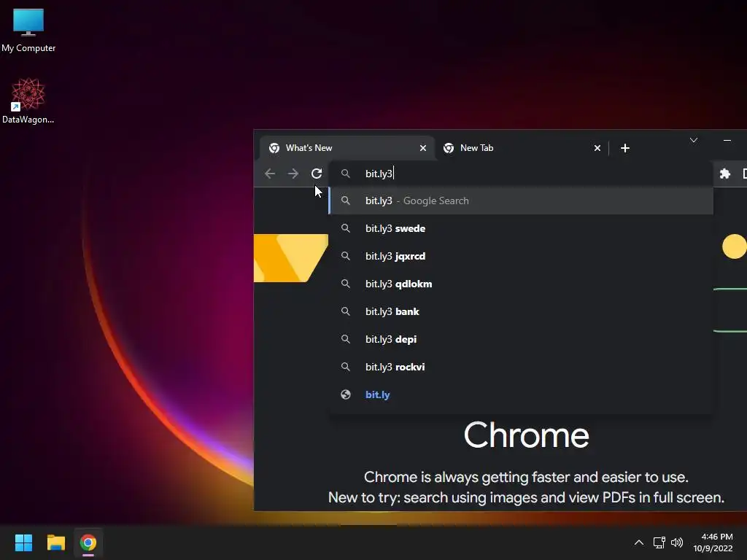Click the search icon next to 'bit.ly3 swede'

point(346,228)
